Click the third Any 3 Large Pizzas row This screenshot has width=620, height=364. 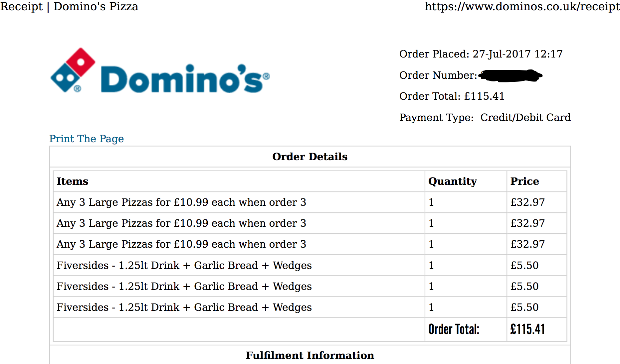[x=310, y=244]
